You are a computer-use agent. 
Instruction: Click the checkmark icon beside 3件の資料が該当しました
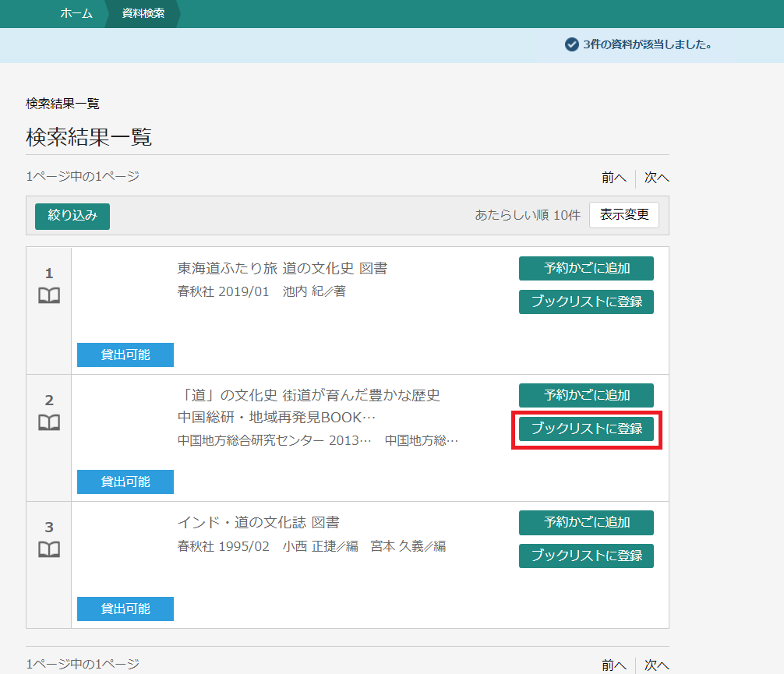(571, 44)
